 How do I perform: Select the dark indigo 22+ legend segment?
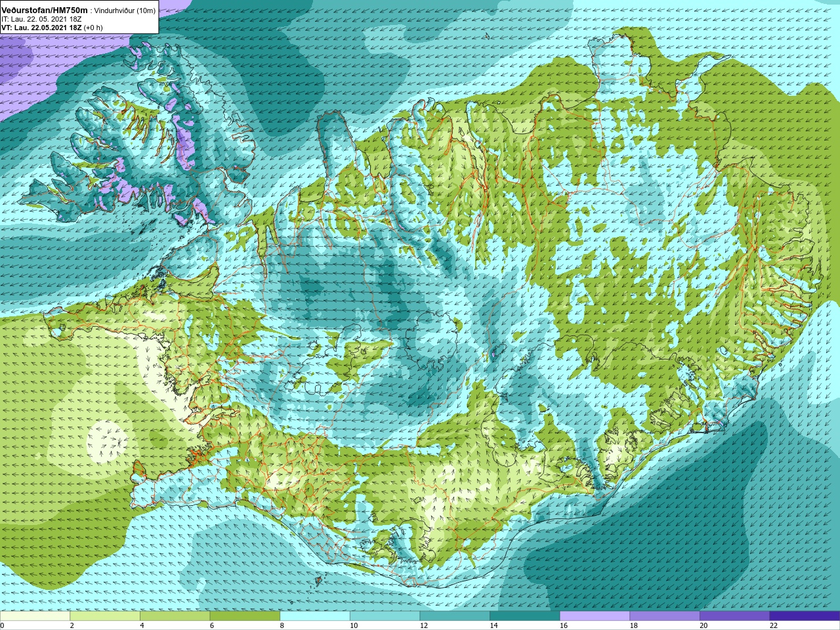[805, 616]
